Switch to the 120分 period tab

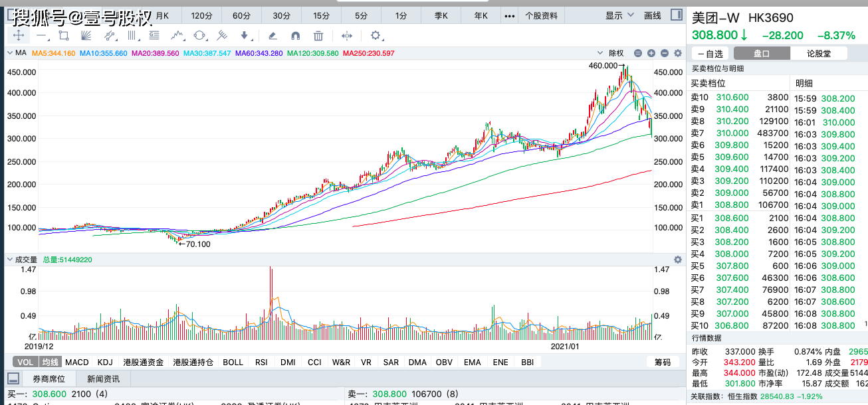pyautogui.click(x=201, y=15)
